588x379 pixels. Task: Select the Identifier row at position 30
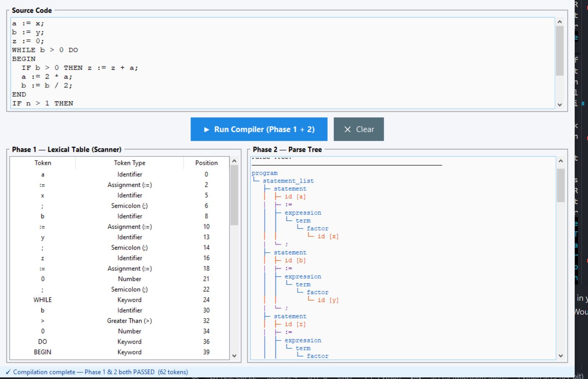(120, 310)
